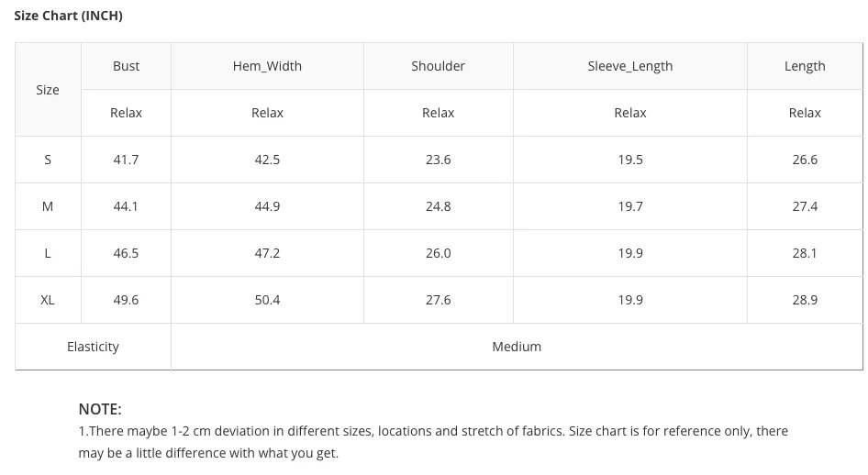
Task: Click the NOTE heading below the table
Action: point(100,409)
